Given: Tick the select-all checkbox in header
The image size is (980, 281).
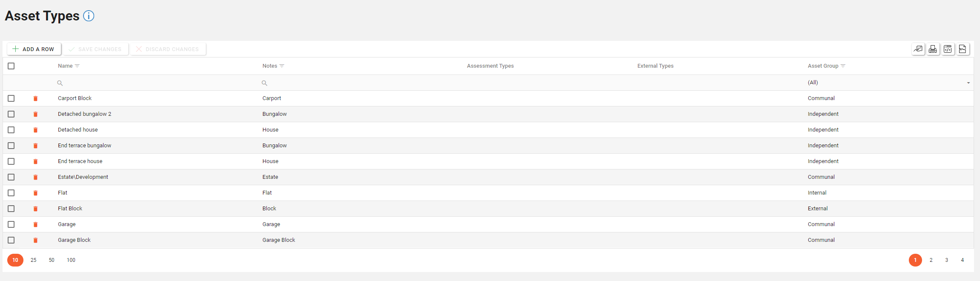Looking at the screenshot, I should (11, 66).
